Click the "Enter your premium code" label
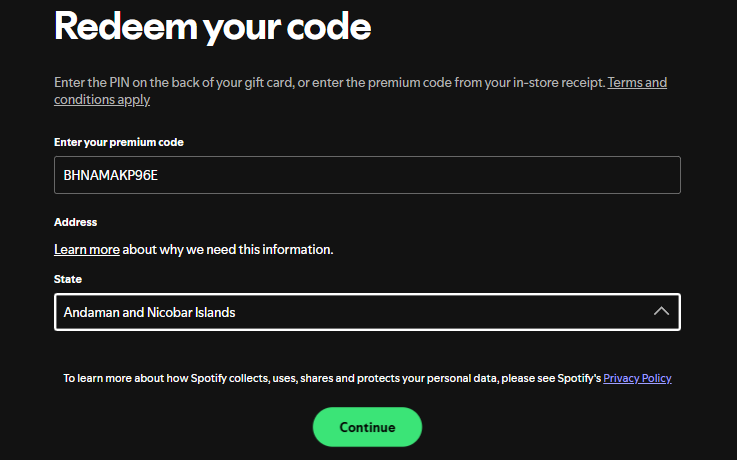The image size is (737, 460). click(x=119, y=142)
